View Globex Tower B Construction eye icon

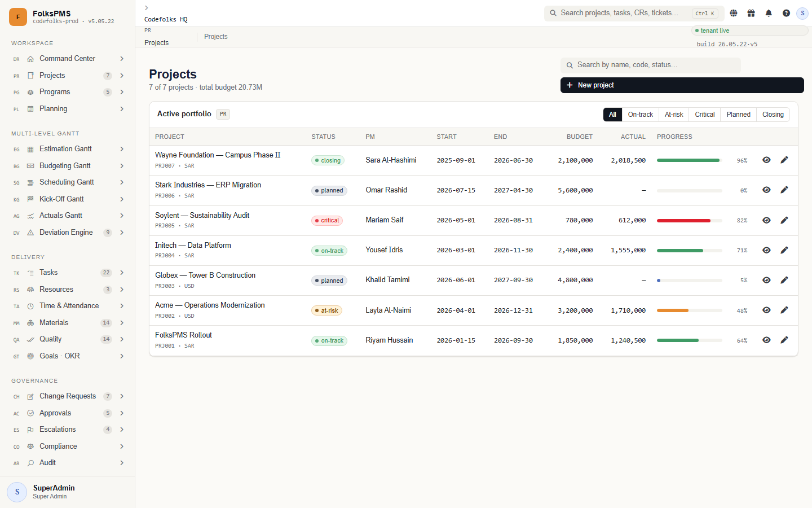click(x=766, y=280)
